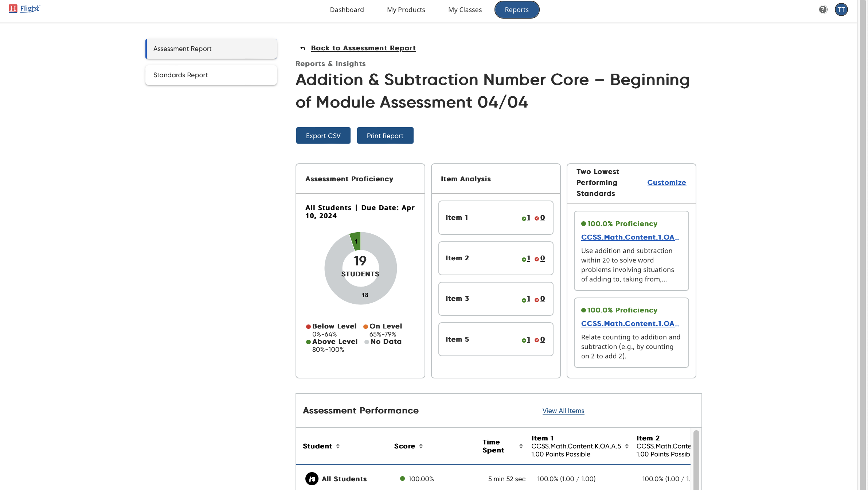Viewport: 868px width, 490px height.
Task: Open the My Classes tab
Action: [465, 10]
